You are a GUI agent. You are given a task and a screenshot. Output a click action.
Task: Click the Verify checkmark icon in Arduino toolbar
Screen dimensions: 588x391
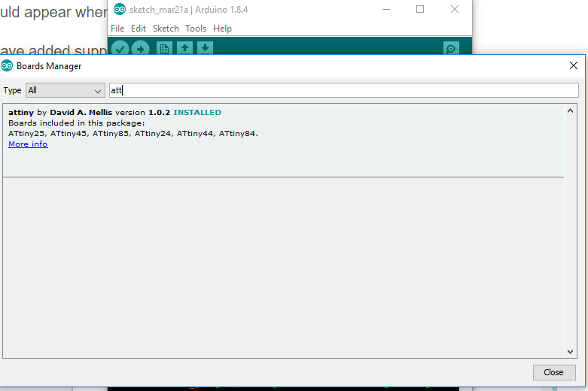pos(120,48)
